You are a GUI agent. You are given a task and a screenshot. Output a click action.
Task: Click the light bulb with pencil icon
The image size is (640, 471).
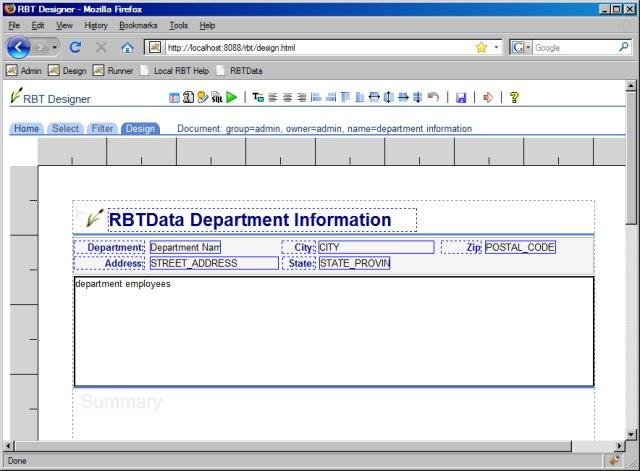pos(202,97)
